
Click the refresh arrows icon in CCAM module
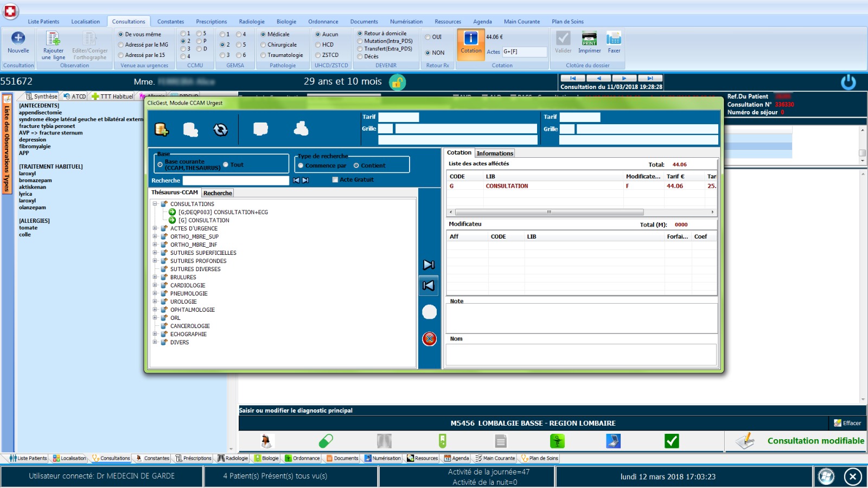click(220, 129)
